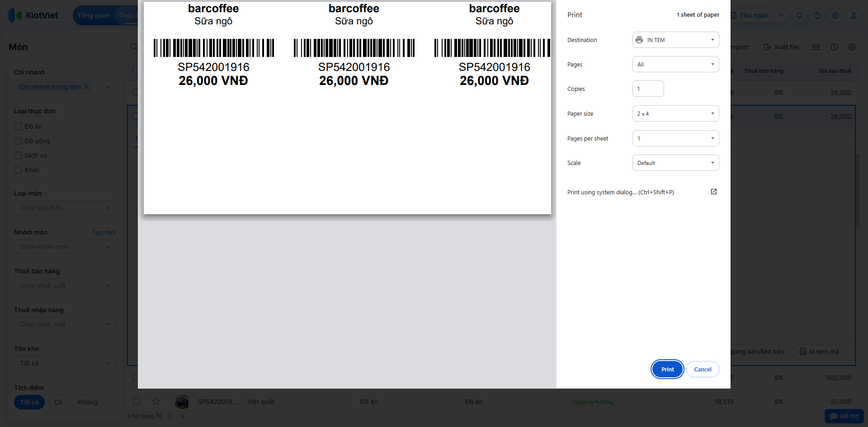Open the Thuế bán hàng tax rate dropdown
Screen dimensions: 868x427
[x=65, y=286]
